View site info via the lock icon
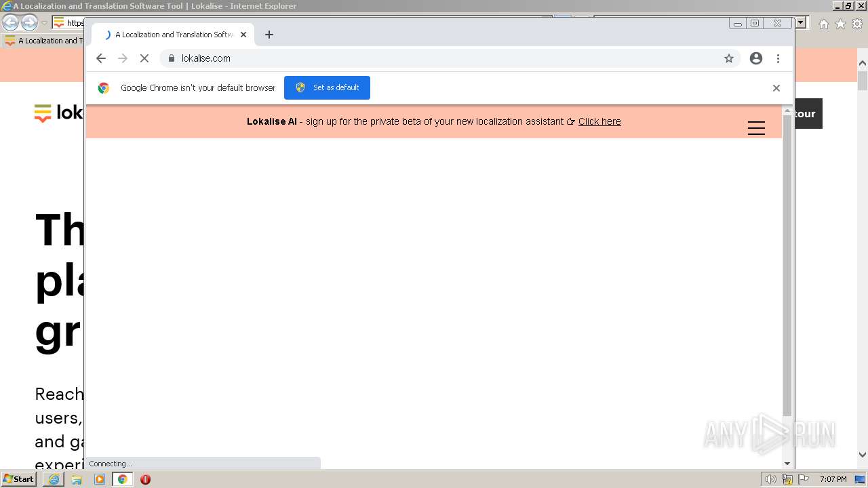The width and height of the screenshot is (868, 488). (172, 58)
